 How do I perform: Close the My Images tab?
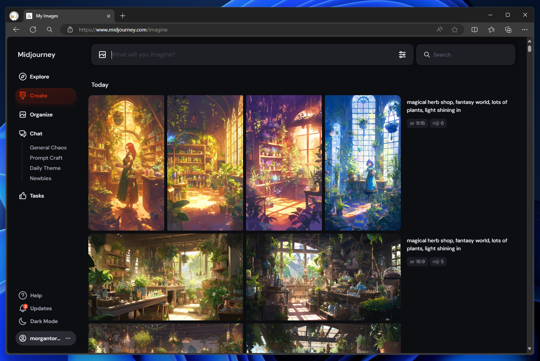pyautogui.click(x=108, y=16)
